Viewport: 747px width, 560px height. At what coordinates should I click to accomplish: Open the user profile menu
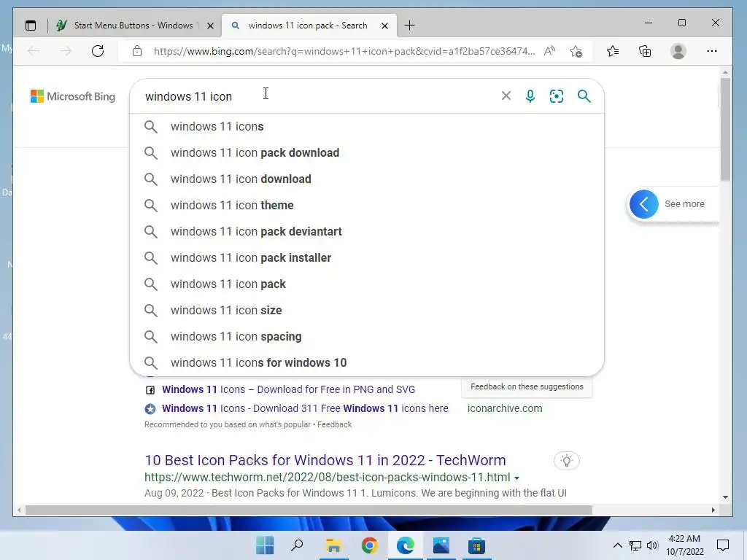click(x=678, y=51)
